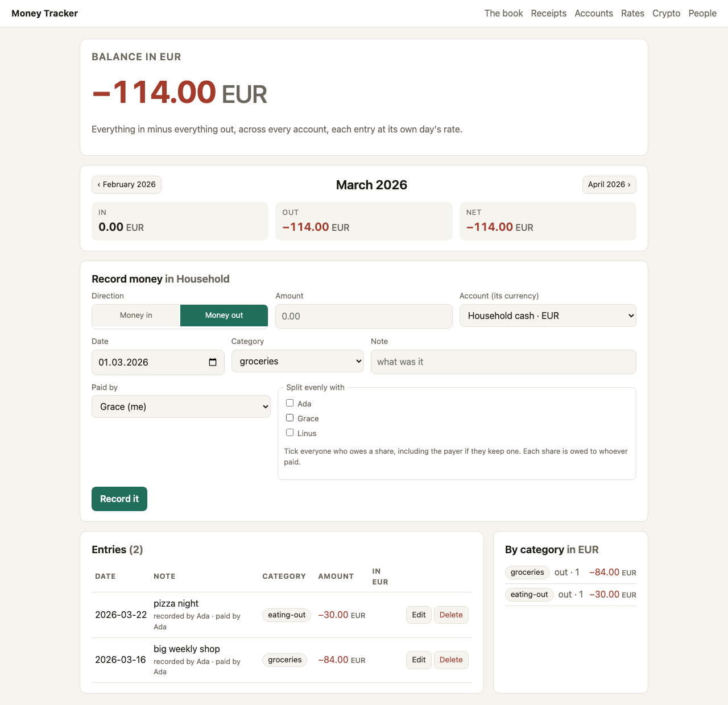Advance to April 2026
The height and width of the screenshot is (705, 728).
[609, 185]
